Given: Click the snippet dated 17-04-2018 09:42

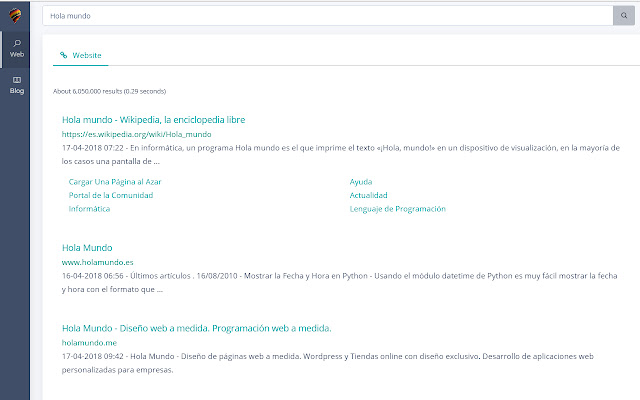Looking at the screenshot, I should (328, 363).
